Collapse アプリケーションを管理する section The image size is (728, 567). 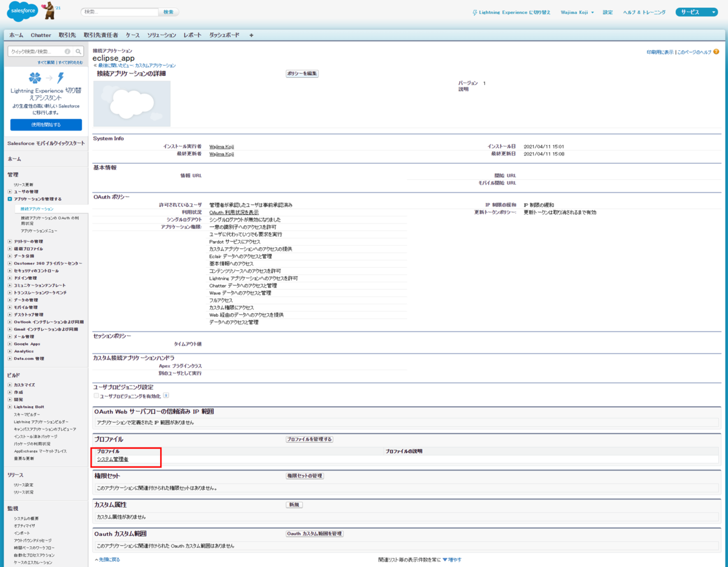tap(9, 199)
